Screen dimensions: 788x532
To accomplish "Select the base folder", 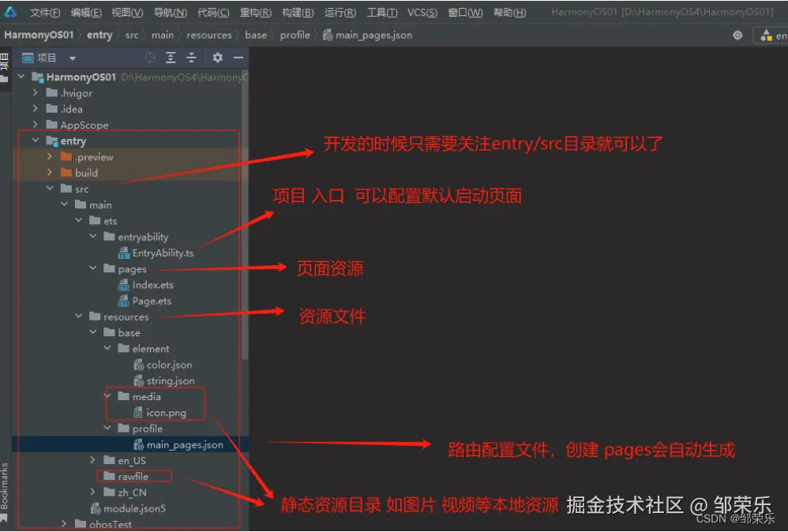I will 122,332.
